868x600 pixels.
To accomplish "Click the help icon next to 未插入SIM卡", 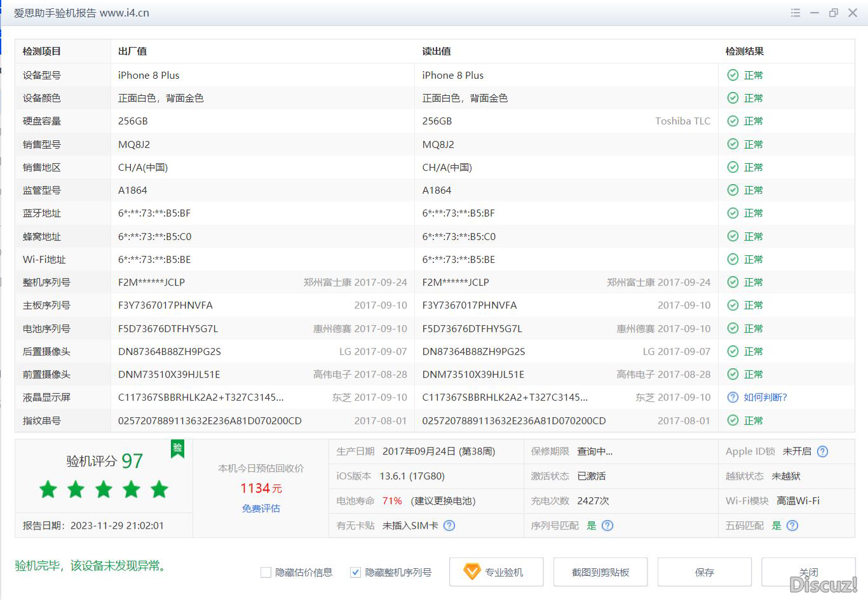I will [449, 525].
